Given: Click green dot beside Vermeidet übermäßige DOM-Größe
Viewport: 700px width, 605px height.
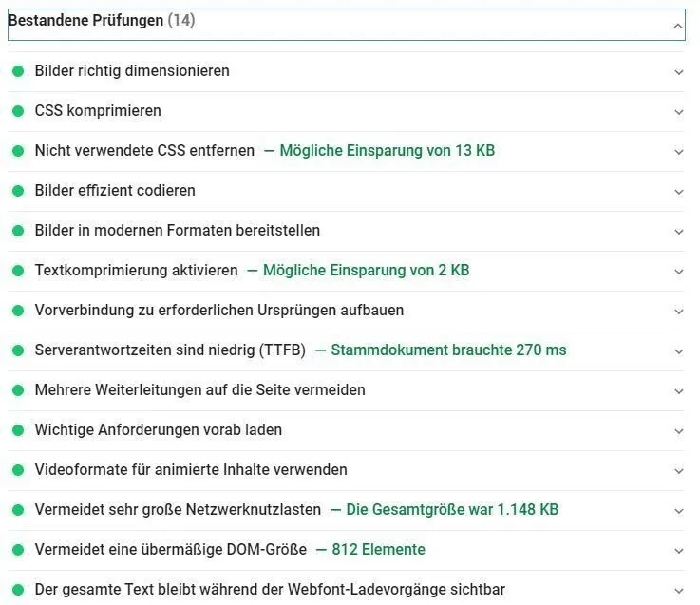Looking at the screenshot, I should pyautogui.click(x=18, y=550).
